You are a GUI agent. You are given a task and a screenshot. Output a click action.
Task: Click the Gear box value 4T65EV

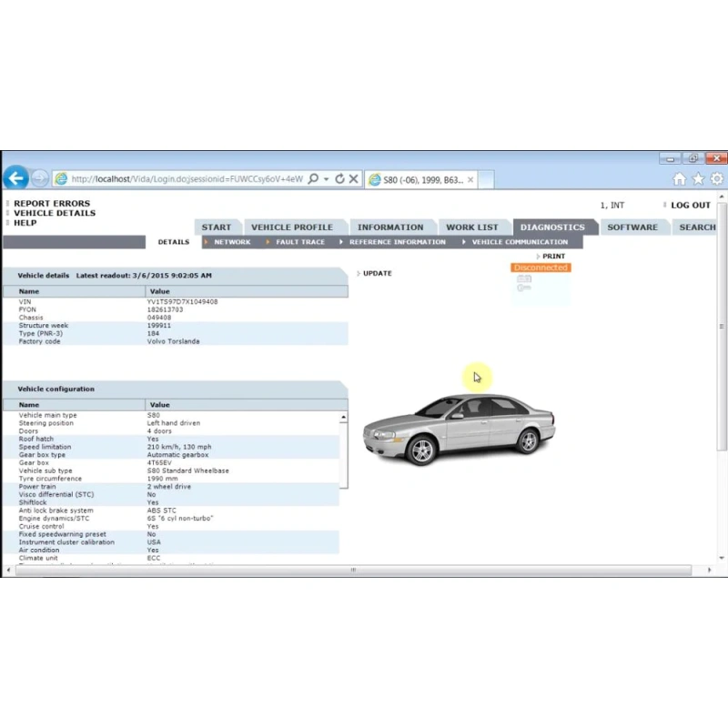point(159,463)
